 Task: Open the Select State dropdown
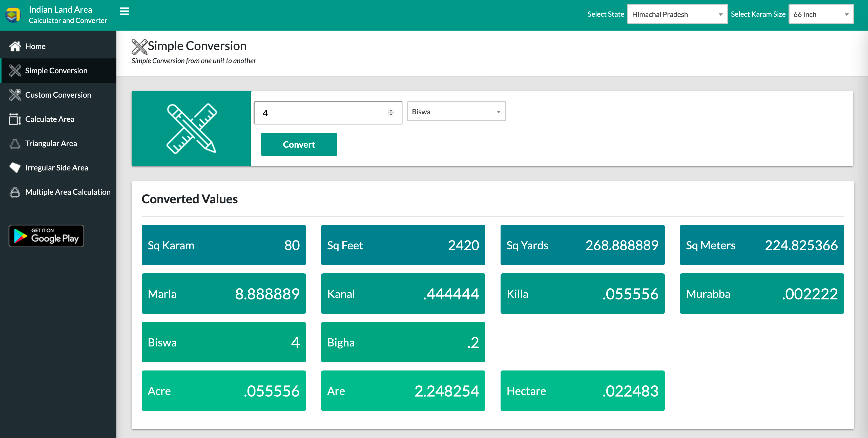[x=677, y=14]
